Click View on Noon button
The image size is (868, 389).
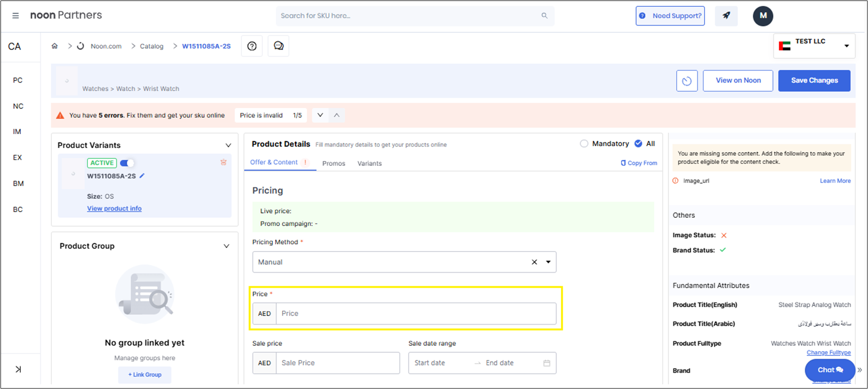pos(738,81)
